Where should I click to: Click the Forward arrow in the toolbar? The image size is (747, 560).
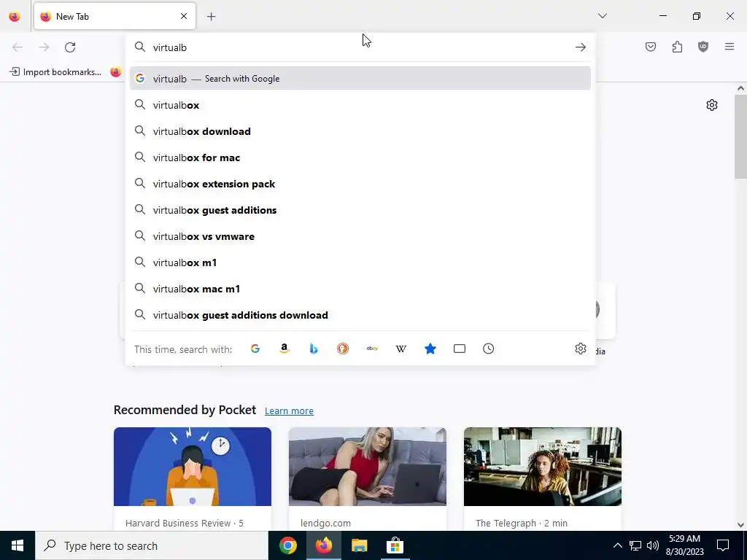pyautogui.click(x=44, y=47)
